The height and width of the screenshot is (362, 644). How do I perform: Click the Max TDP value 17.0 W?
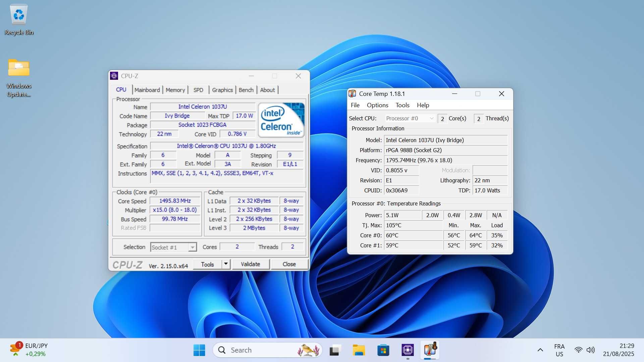244,116
